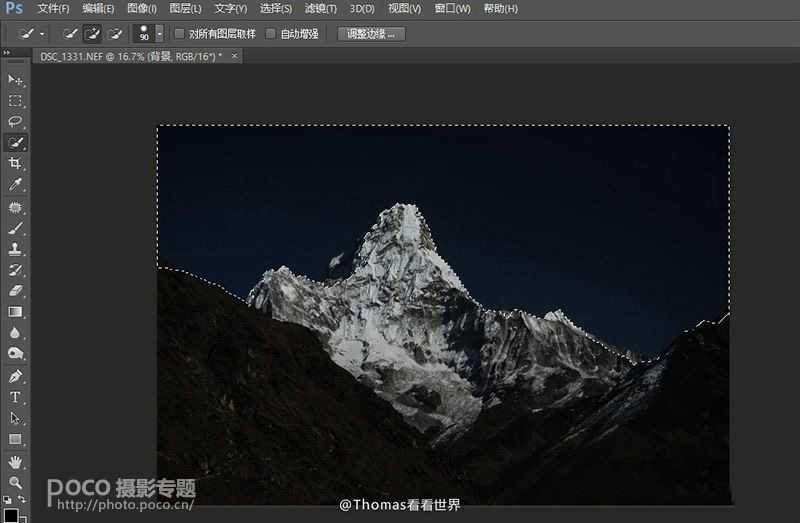Choose Add to Selection mode
Image resolution: width=800 pixels, height=523 pixels.
coord(92,34)
